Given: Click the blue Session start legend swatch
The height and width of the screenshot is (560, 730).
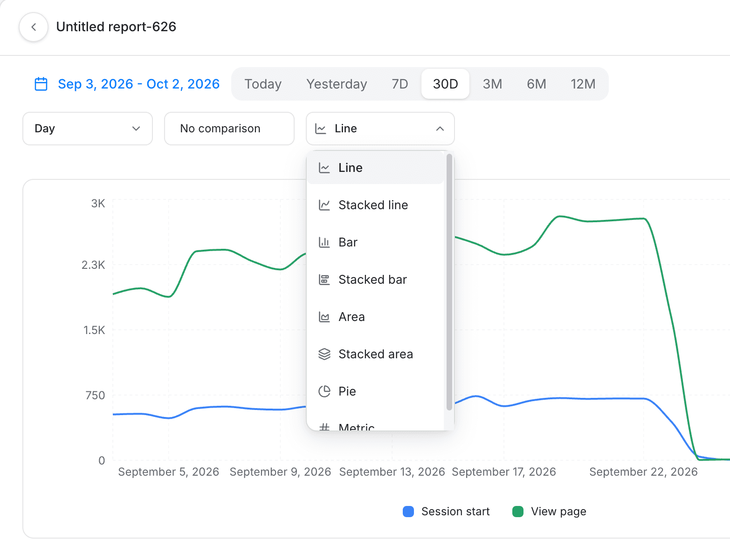Looking at the screenshot, I should (x=408, y=512).
